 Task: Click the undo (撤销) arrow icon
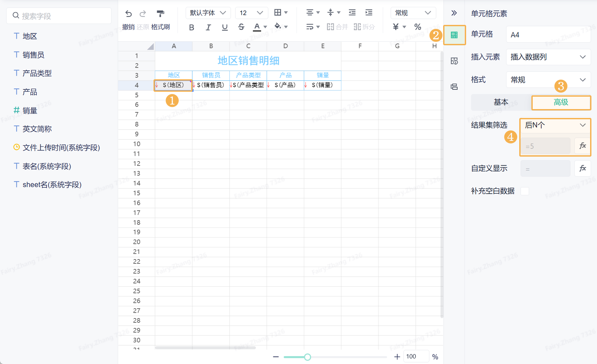(x=129, y=14)
